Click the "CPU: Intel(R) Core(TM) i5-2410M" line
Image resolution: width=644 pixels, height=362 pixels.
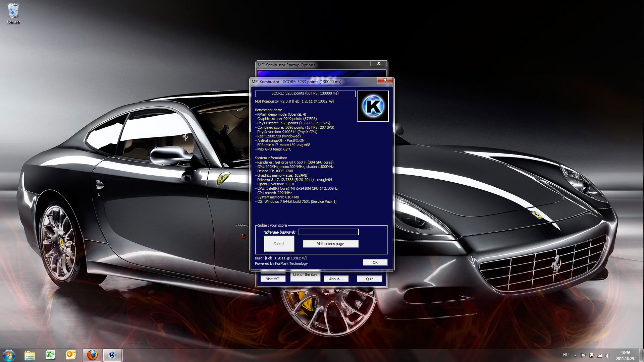pyautogui.click(x=296, y=188)
